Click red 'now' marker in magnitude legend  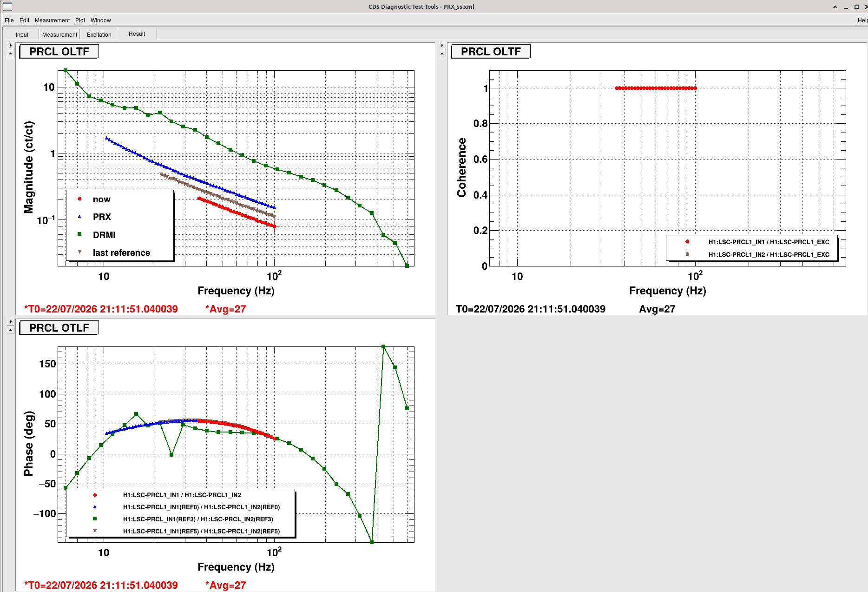coord(79,199)
